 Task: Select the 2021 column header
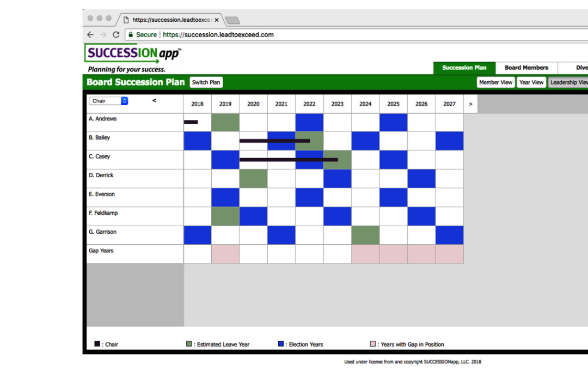pyautogui.click(x=281, y=104)
